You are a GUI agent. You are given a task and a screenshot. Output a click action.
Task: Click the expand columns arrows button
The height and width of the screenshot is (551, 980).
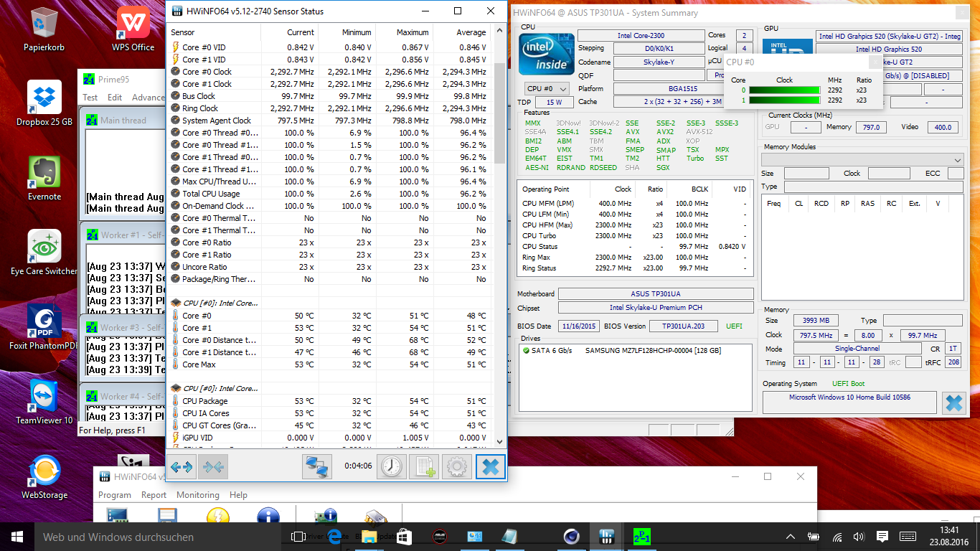coord(182,467)
